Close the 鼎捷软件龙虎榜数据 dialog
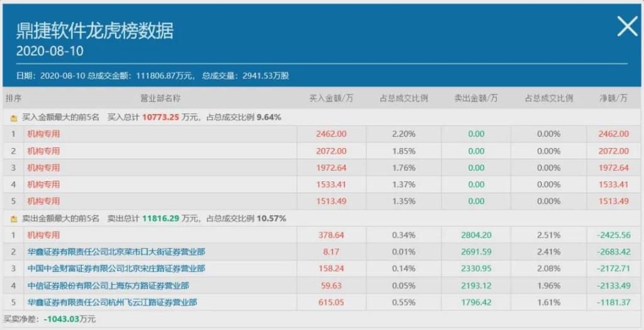 [627, 27]
